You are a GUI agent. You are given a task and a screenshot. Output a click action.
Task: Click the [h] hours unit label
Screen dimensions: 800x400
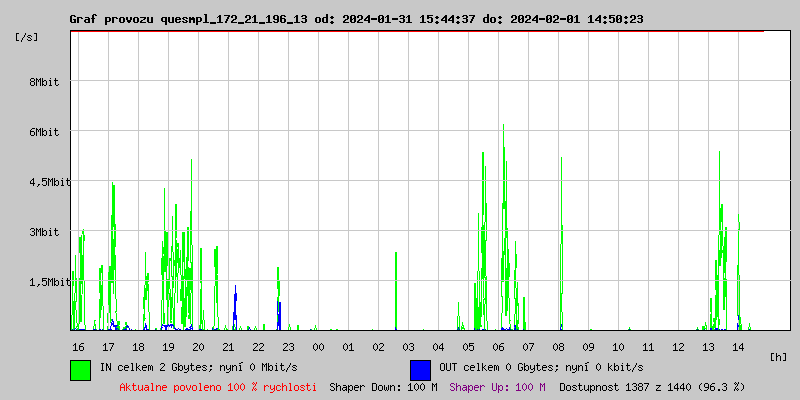[x=779, y=356]
